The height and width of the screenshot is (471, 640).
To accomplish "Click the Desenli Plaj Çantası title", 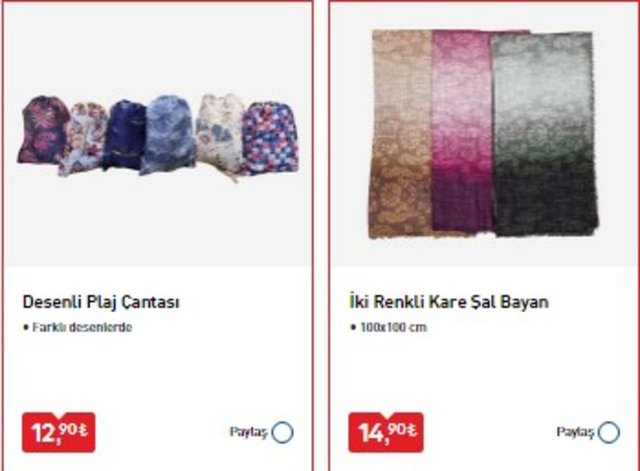I will click(x=101, y=302).
